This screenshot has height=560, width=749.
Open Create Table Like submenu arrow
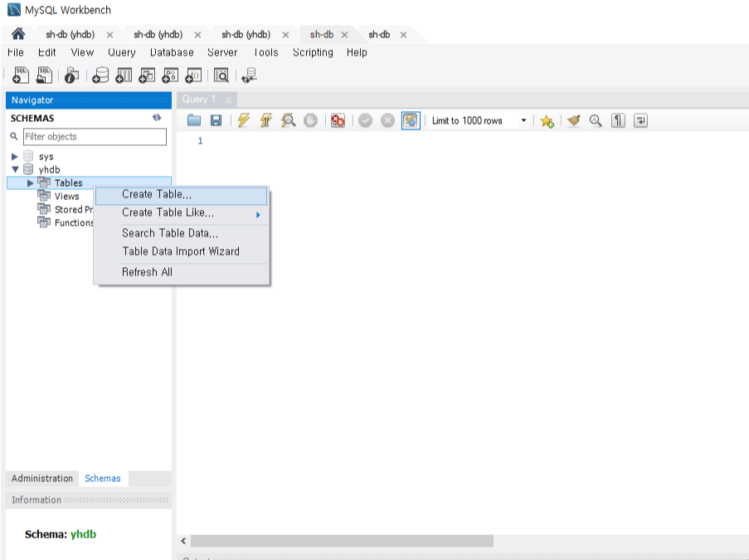[258, 215]
